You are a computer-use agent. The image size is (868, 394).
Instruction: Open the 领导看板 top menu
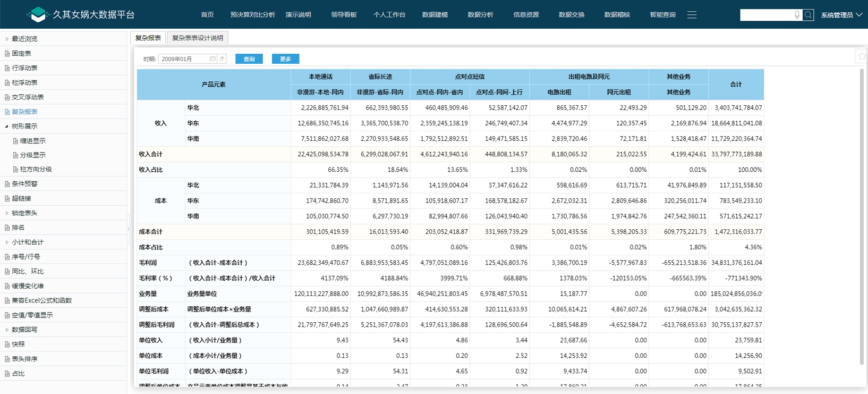click(x=344, y=15)
